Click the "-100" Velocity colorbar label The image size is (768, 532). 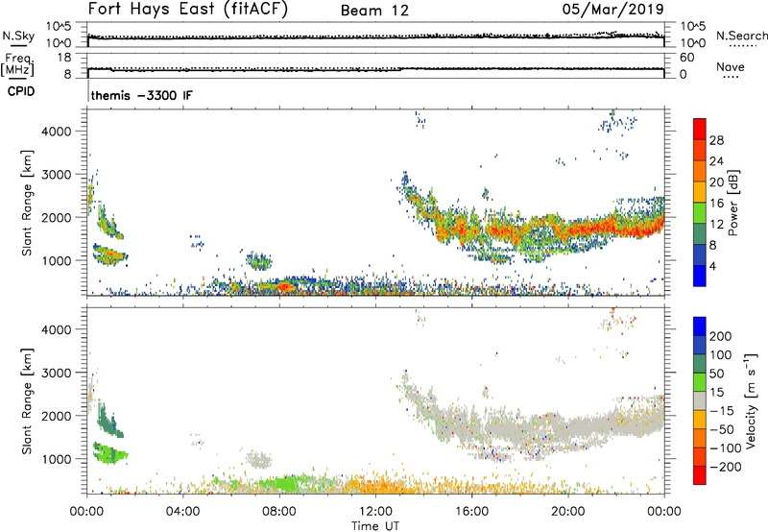[726, 448]
